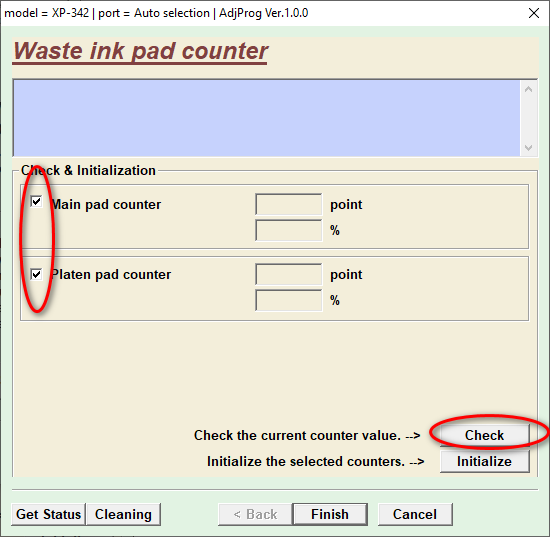Click the Check button

pyautogui.click(x=484, y=435)
